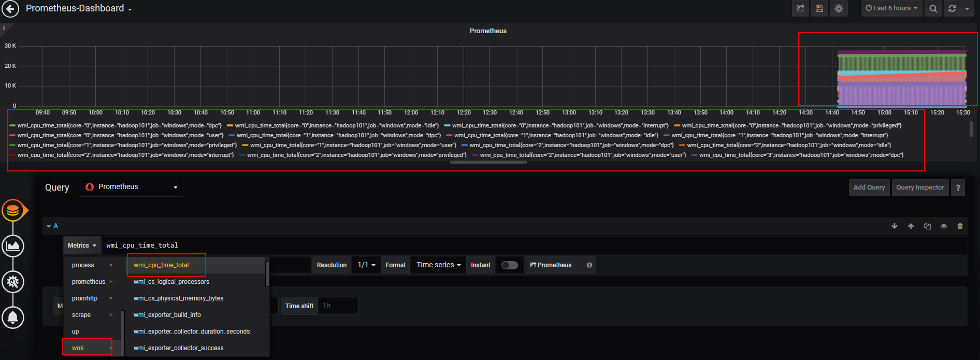The image size is (980, 360).
Task: Open the Prometheus-Dashboard title dropdown
Action: click(x=79, y=8)
